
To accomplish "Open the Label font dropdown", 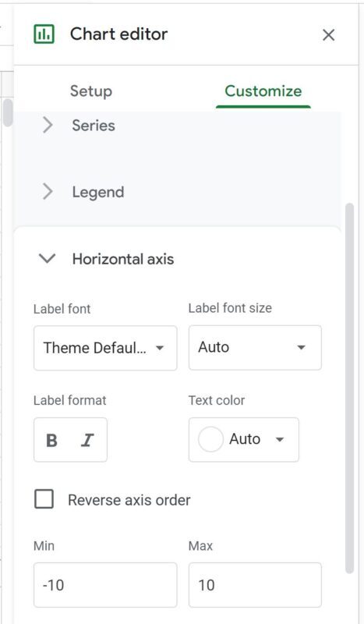I will pos(105,348).
